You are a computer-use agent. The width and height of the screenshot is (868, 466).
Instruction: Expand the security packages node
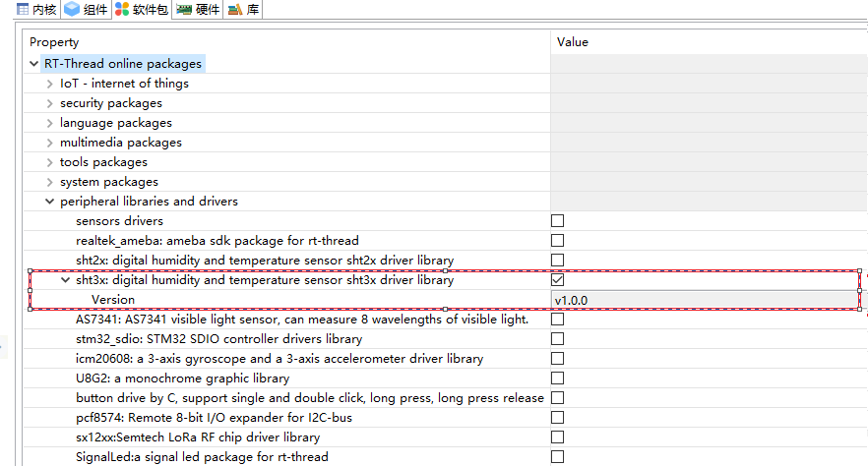point(51,103)
